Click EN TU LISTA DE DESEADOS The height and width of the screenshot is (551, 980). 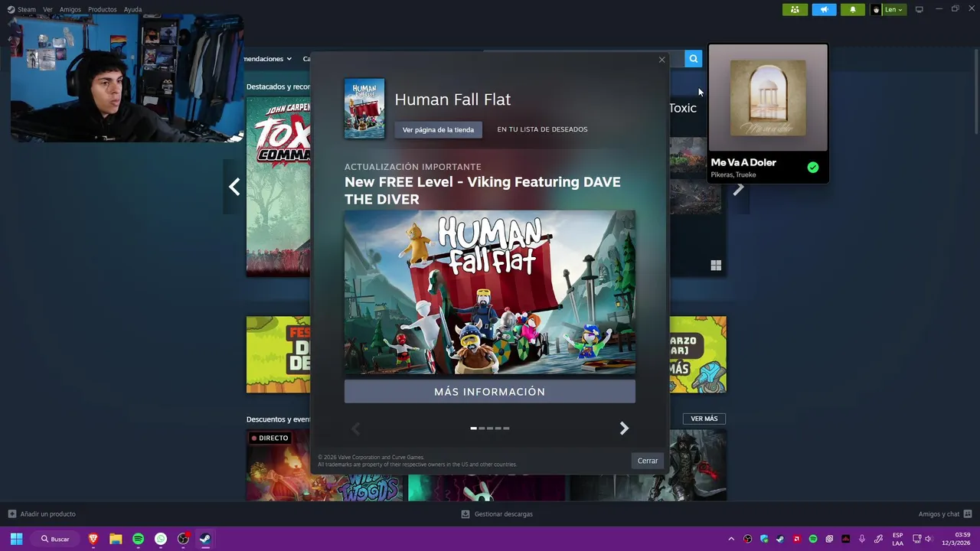point(542,129)
